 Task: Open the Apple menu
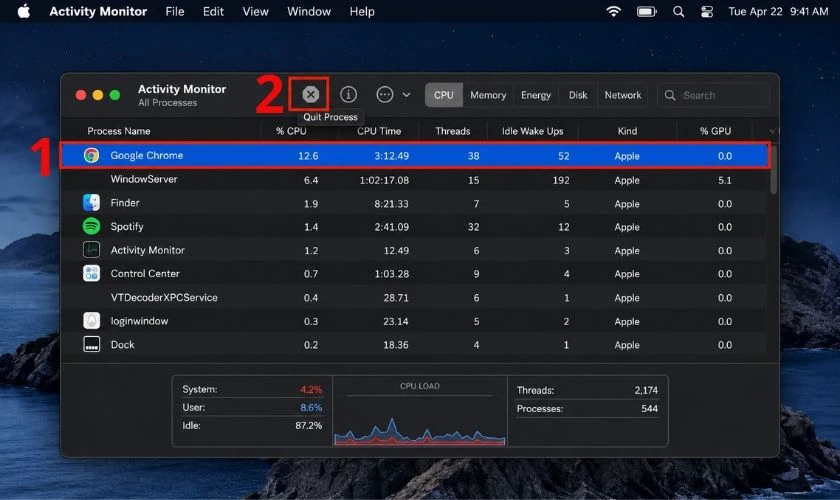(x=24, y=11)
